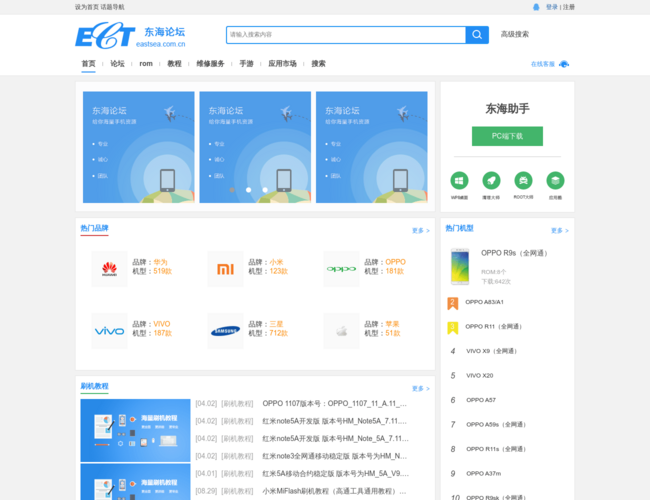Viewport: 650px width, 500px height.
Task: Click the 注册 register link
Action: 569,7
